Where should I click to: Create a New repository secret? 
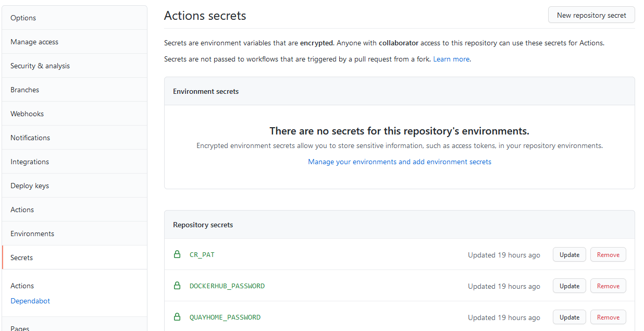pyautogui.click(x=591, y=15)
